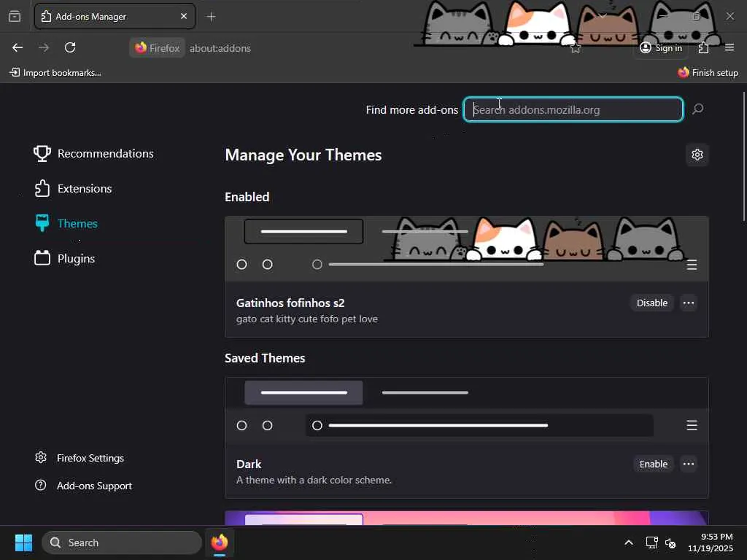This screenshot has width=747, height=560.
Task: Close the Add-ons Manager tab
Action: (184, 16)
